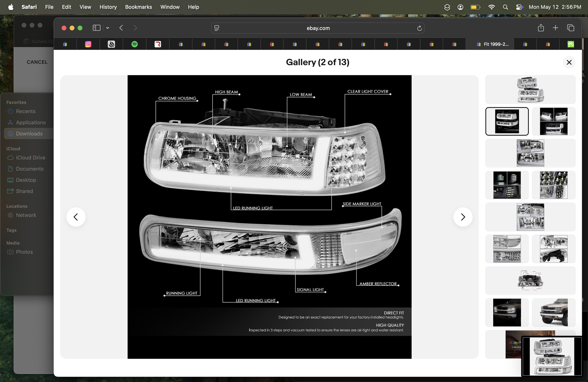Click the Share icon in Safari toolbar
588x382 pixels.
(x=540, y=28)
